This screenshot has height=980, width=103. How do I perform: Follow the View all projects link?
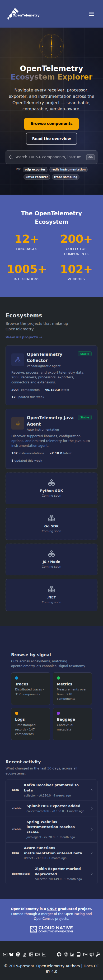click(x=24, y=337)
